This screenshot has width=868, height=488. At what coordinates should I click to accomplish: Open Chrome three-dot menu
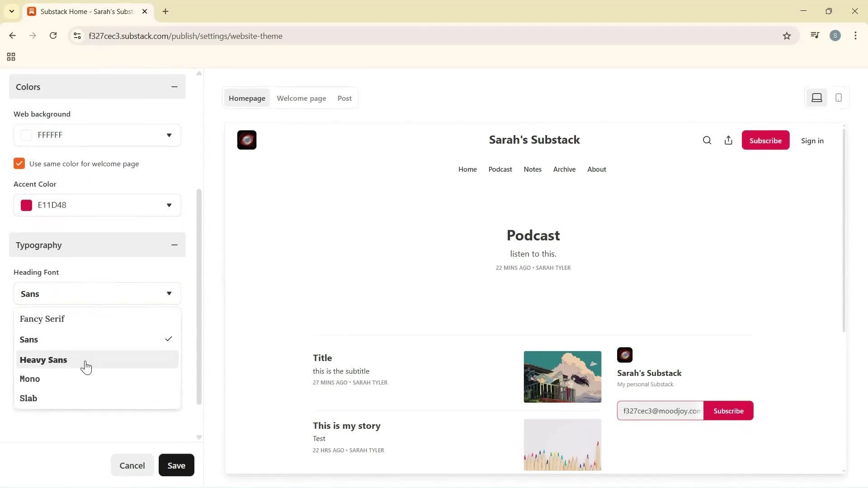[855, 36]
